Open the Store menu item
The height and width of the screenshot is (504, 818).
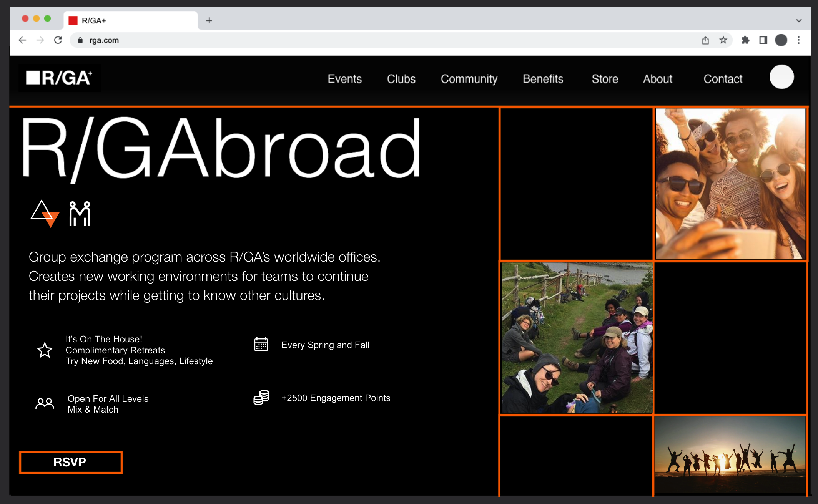[605, 79]
